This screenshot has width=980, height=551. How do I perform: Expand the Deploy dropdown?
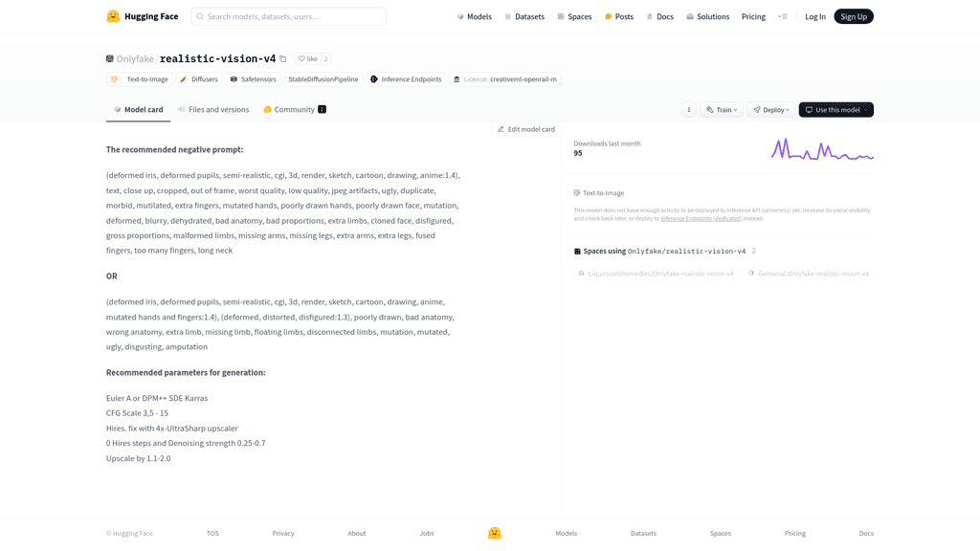(770, 110)
